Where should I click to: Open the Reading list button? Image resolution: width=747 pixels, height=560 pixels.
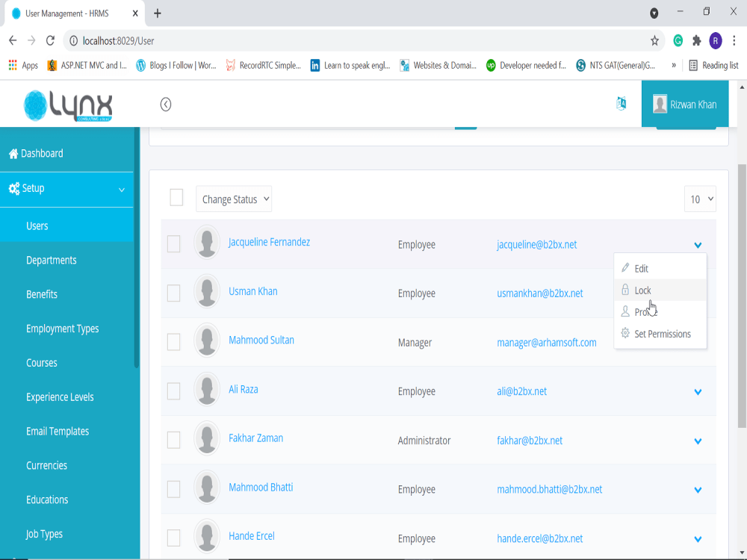tap(713, 65)
